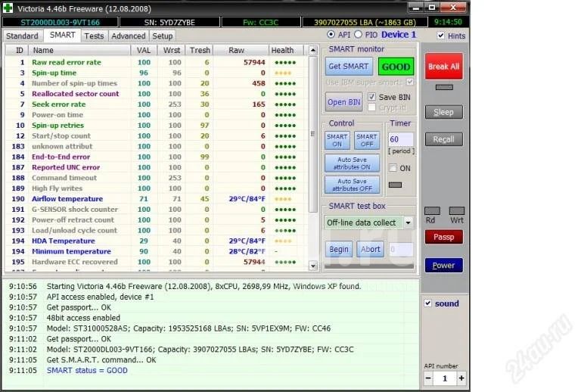
Task: Click the red Break All button
Action: (x=443, y=67)
